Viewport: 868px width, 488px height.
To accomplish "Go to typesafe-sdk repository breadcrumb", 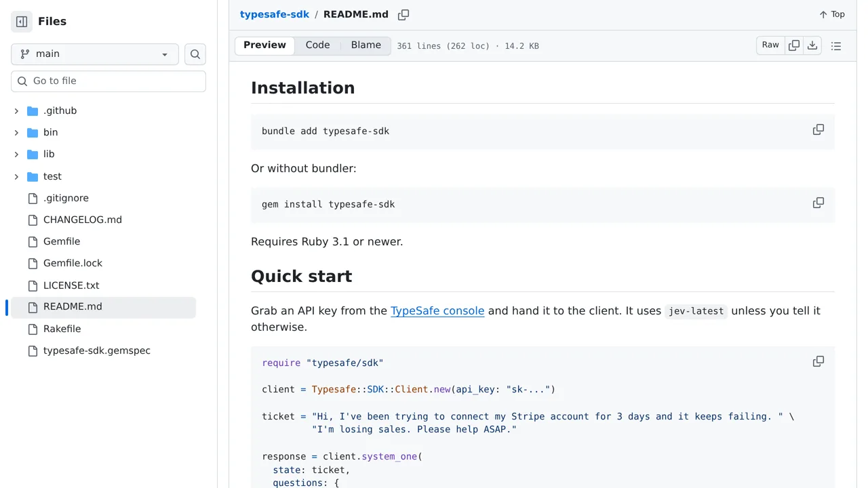I will [x=275, y=14].
